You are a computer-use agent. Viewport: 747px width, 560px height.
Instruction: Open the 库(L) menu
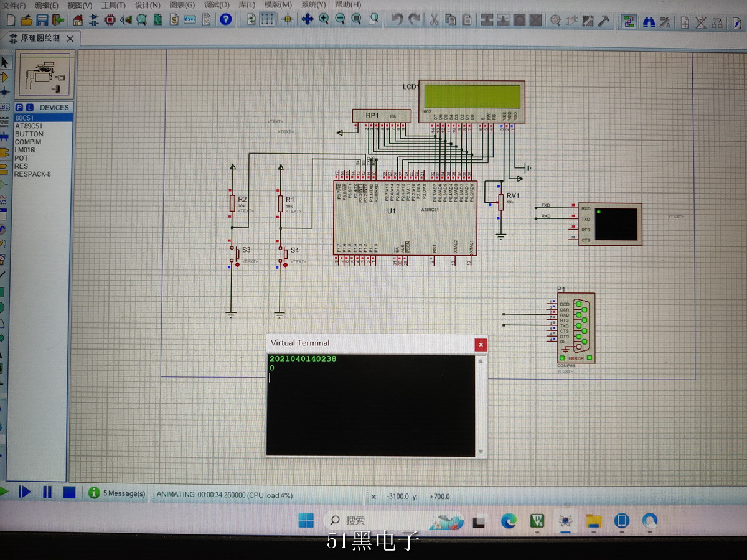(x=247, y=4)
